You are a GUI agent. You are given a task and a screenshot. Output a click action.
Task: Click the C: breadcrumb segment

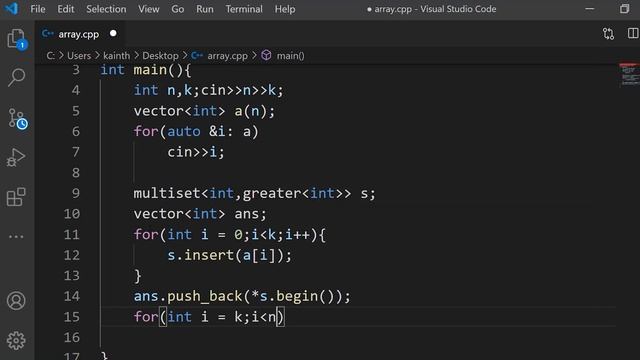pos(50,56)
